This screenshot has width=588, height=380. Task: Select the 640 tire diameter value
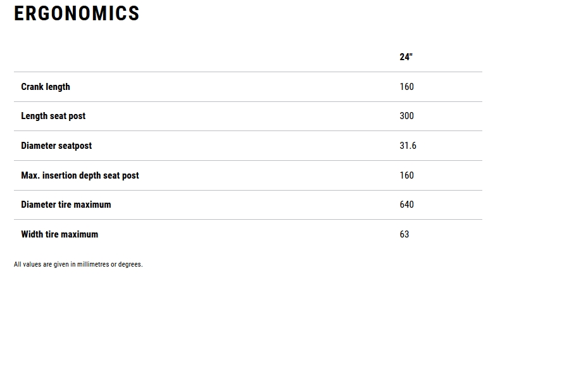pos(406,205)
